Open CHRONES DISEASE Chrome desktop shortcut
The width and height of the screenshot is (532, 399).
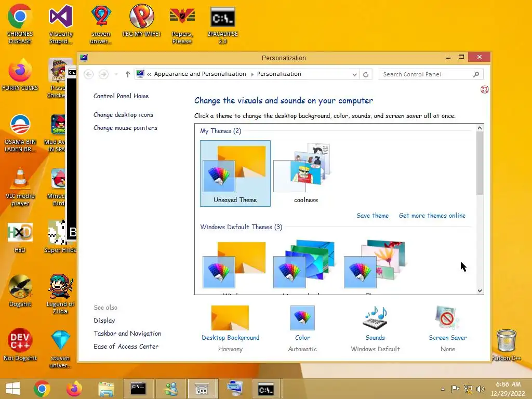(20, 24)
